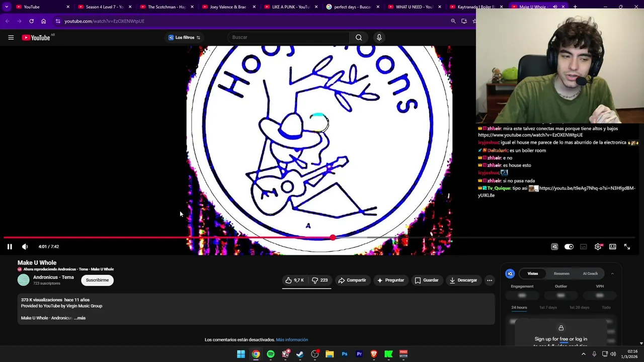
Task: Open the zoom magnifier in address bar
Action: click(453, 21)
